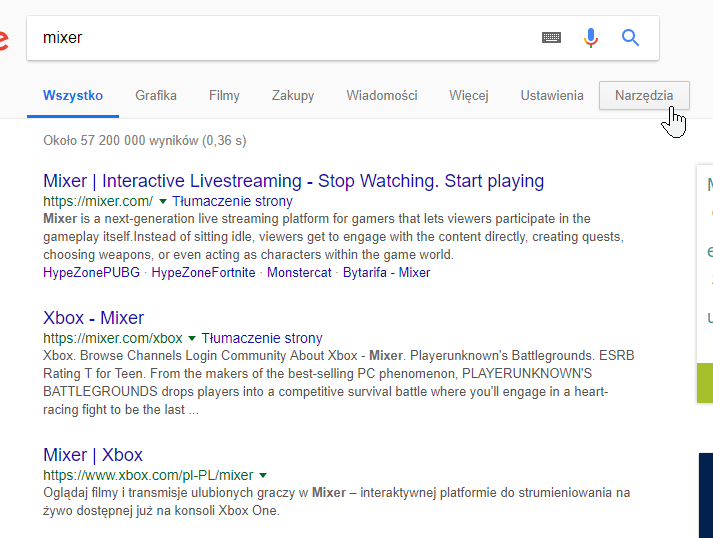Switch to the Grafika tab
Viewport: 713px width, 538px height.
pyautogui.click(x=156, y=96)
